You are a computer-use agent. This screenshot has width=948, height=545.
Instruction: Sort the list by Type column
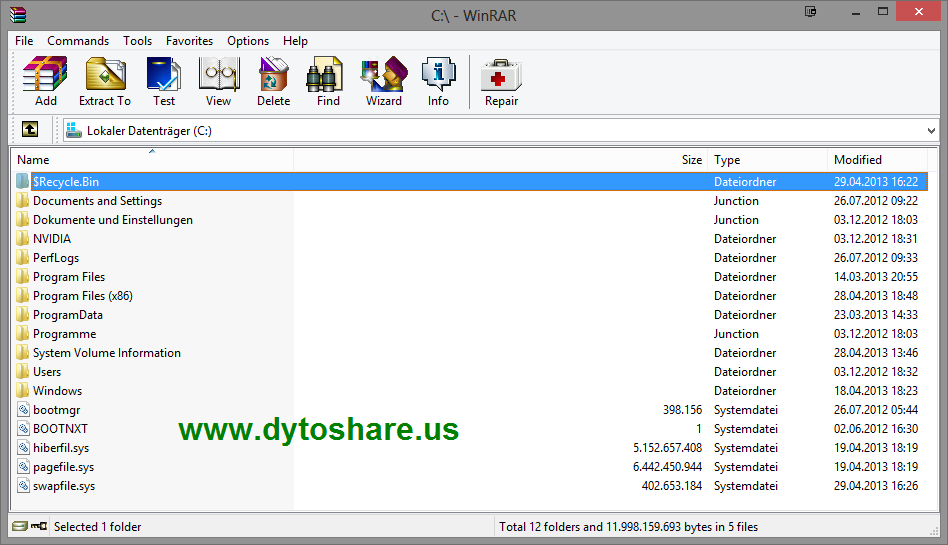(767, 160)
